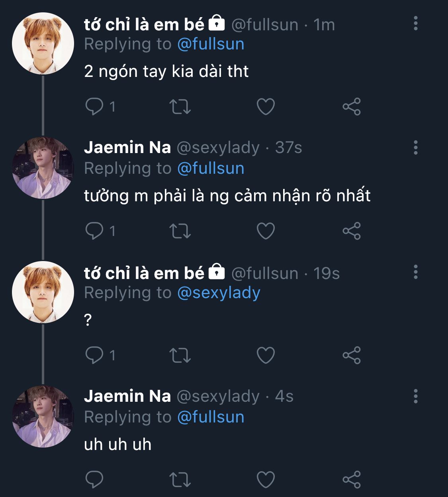448x497 pixels.
Task: Like the "?" tweet
Action: (x=266, y=355)
